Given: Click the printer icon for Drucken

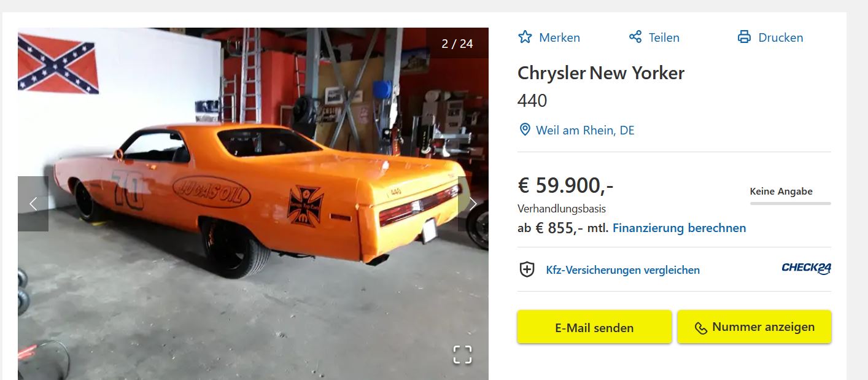Looking at the screenshot, I should tap(744, 37).
